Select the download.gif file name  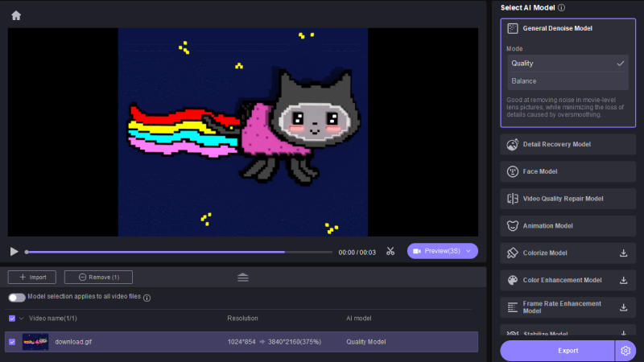point(73,342)
